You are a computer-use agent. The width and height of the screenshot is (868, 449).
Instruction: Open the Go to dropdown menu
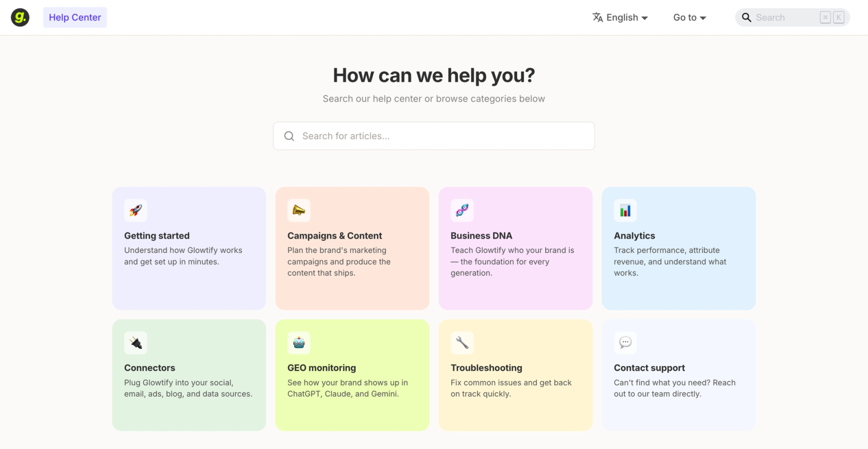point(690,17)
